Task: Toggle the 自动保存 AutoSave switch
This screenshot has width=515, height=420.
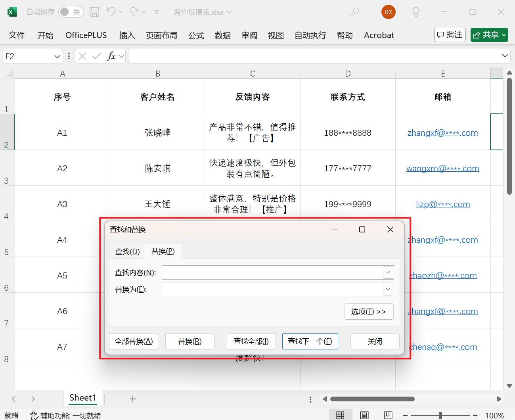Action: pyautogui.click(x=71, y=12)
